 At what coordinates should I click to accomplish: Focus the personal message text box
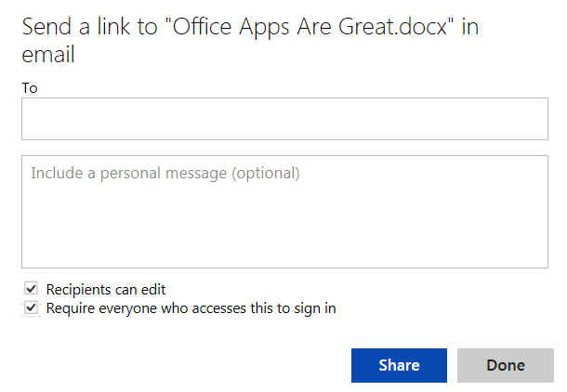[284, 212]
